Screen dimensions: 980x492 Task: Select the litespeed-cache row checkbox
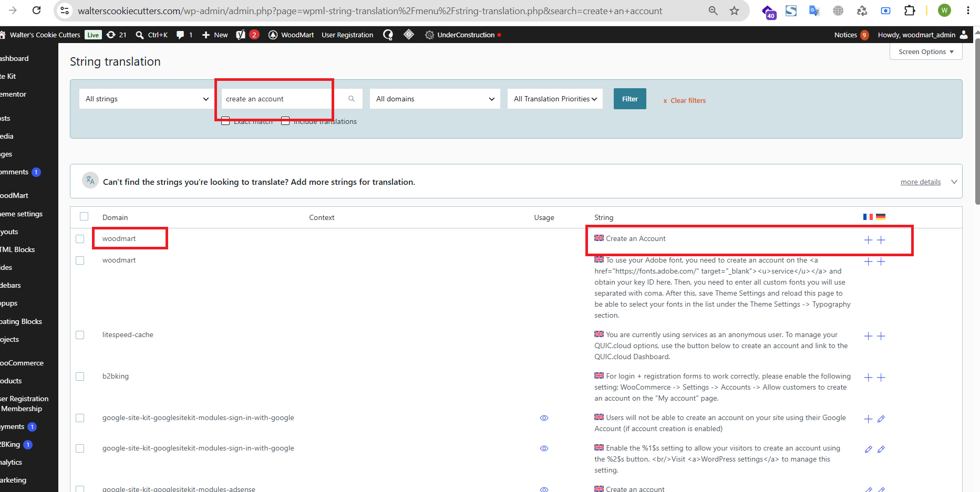pos(80,335)
